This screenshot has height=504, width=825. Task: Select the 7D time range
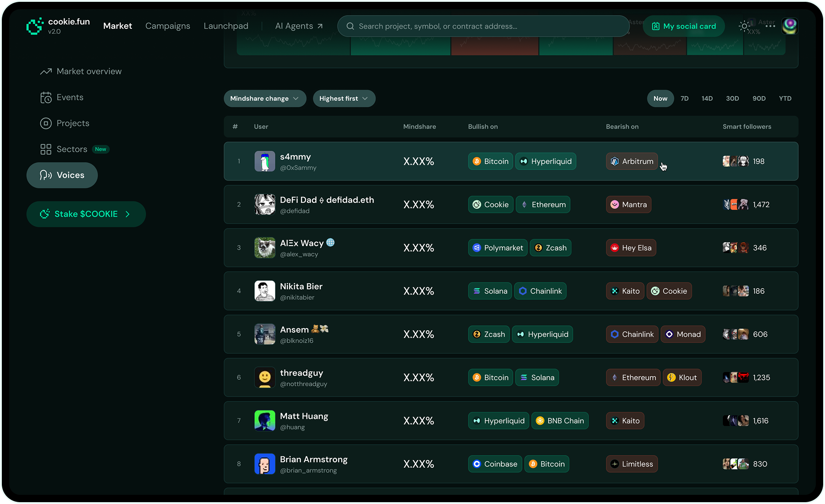tap(685, 99)
